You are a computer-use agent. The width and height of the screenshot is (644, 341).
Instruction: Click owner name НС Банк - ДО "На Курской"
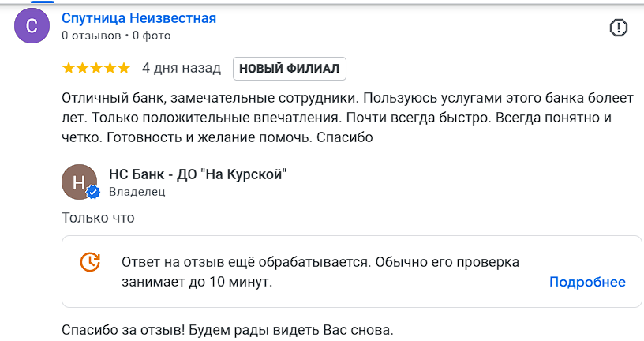point(197,174)
